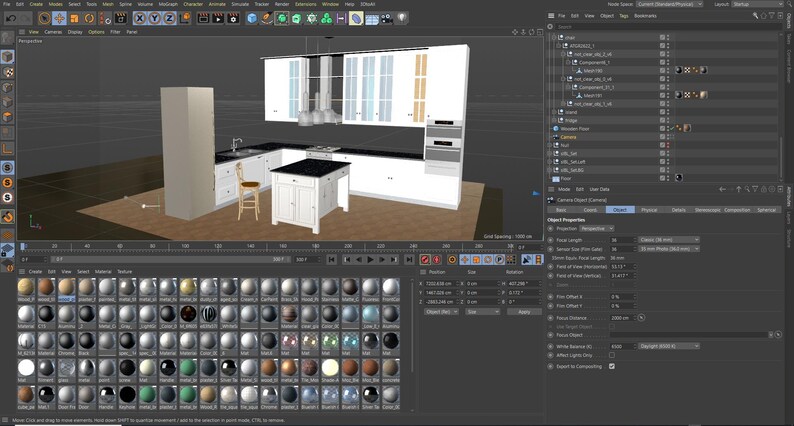
Task: Click the Enable Snap orange magnet icon
Action: pyautogui.click(x=7, y=217)
